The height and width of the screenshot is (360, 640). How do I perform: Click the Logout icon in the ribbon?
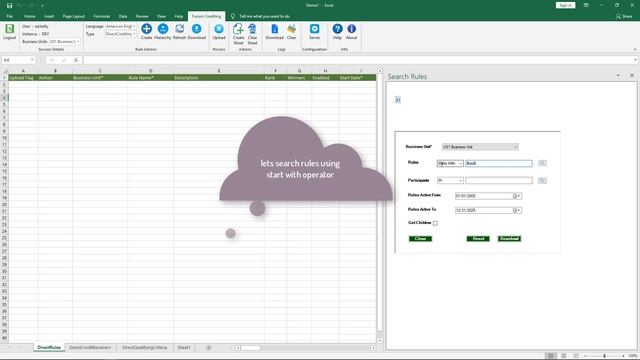click(9, 29)
